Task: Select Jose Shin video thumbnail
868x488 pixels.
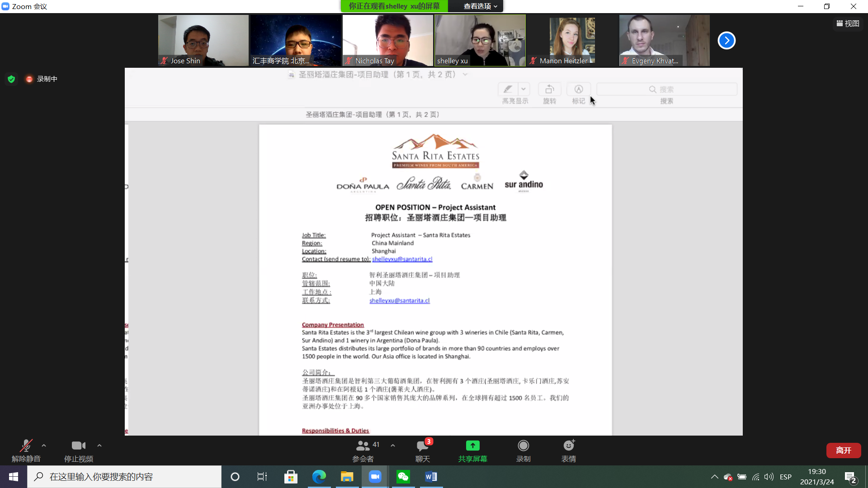Action: (x=203, y=41)
